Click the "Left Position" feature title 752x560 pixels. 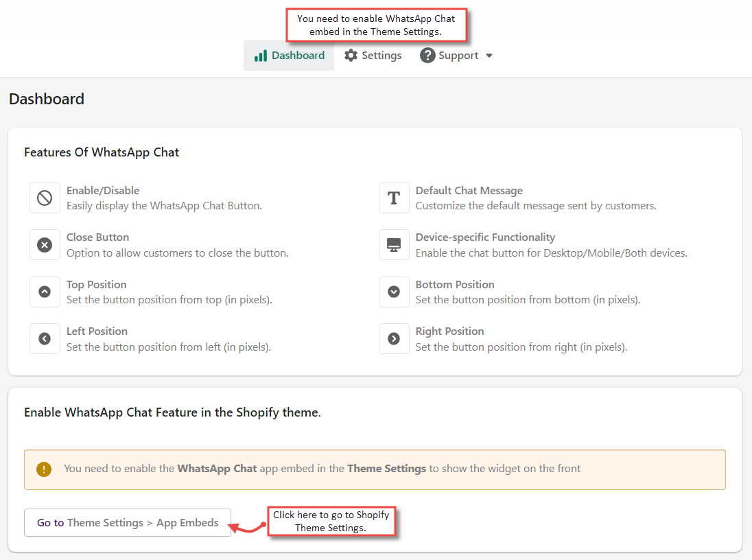point(97,331)
